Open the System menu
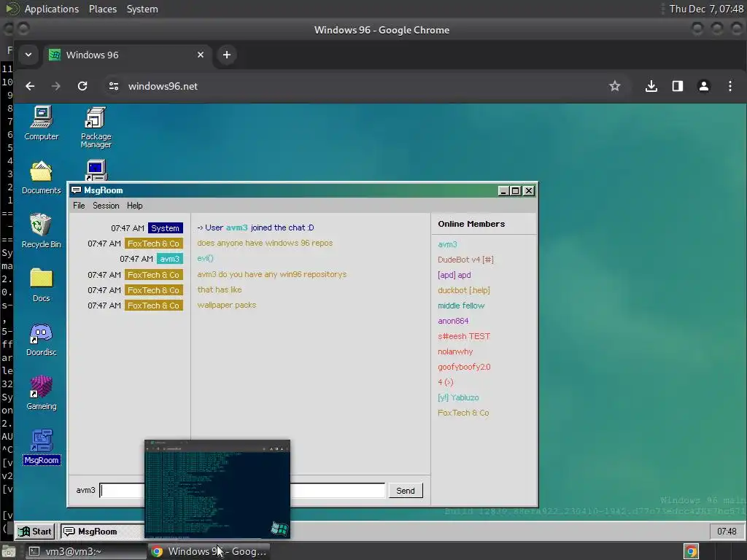The height and width of the screenshot is (560, 747). [x=142, y=9]
